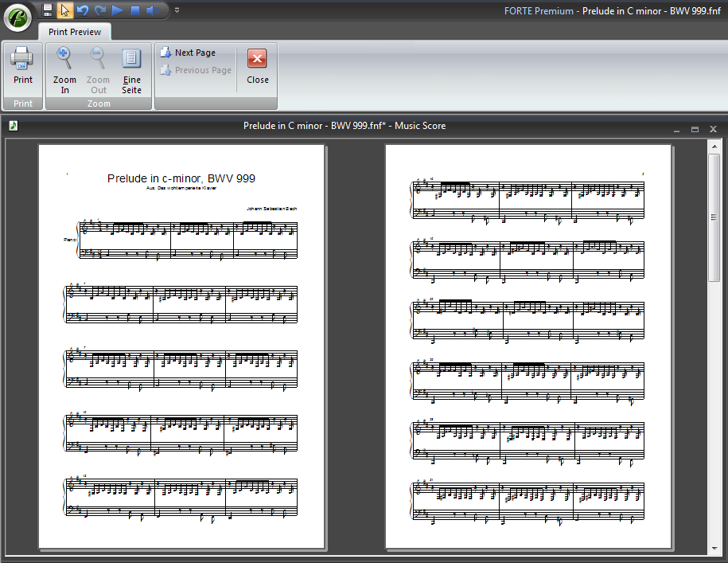Click the 'Print' group label in ribbon
728x563 pixels.
click(x=23, y=104)
